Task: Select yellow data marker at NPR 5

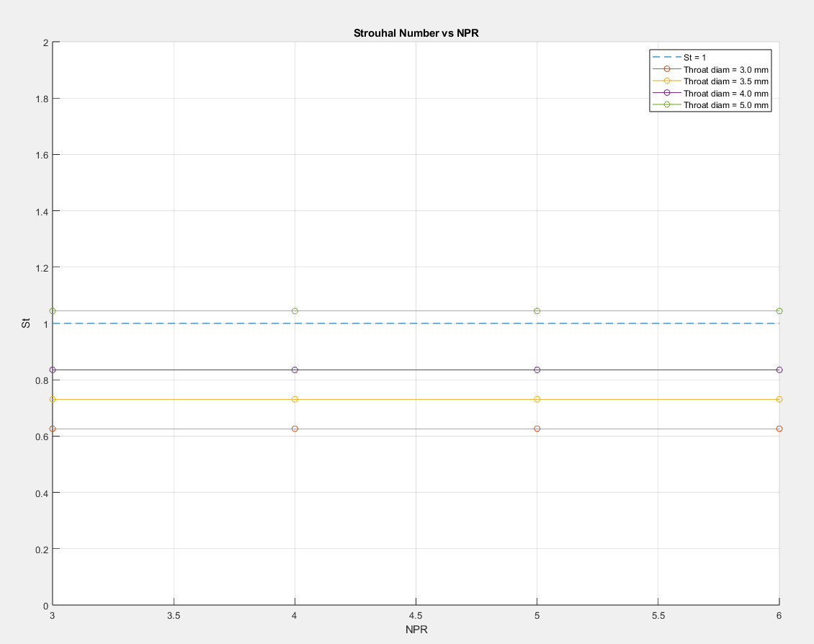Action: coord(537,400)
